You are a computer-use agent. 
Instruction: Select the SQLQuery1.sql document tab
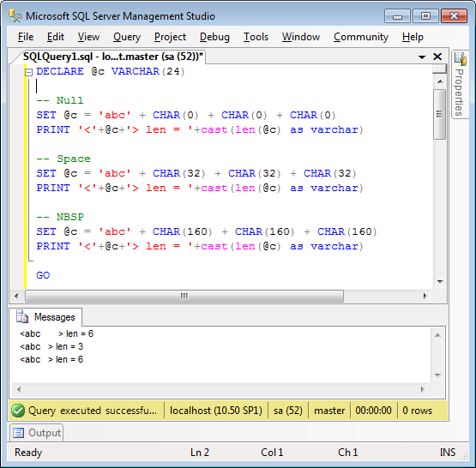[x=112, y=57]
